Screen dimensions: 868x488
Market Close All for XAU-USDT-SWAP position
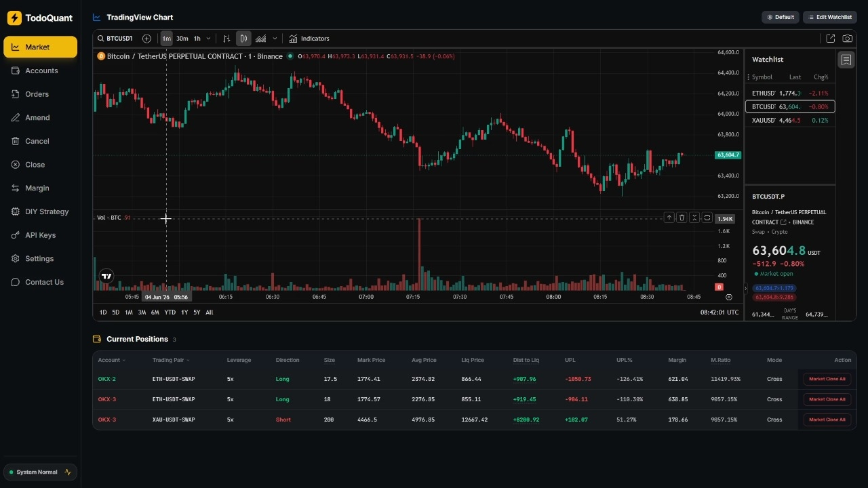click(827, 420)
